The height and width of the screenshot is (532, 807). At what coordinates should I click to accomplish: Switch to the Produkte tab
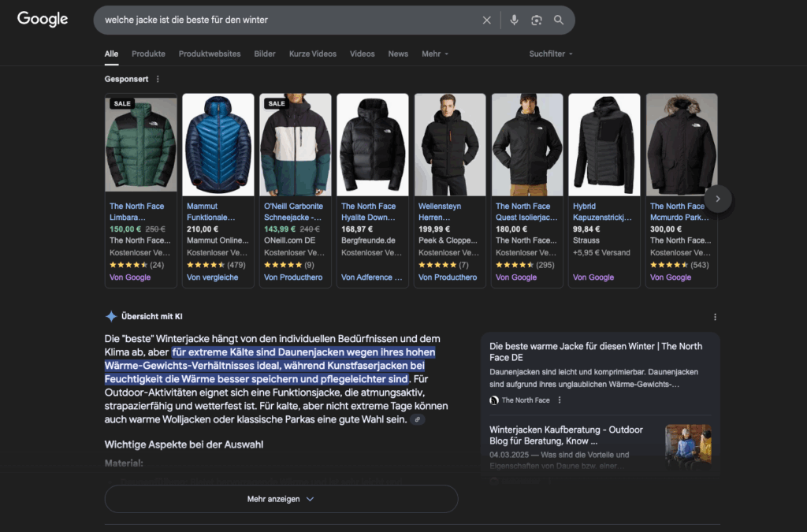click(148, 54)
